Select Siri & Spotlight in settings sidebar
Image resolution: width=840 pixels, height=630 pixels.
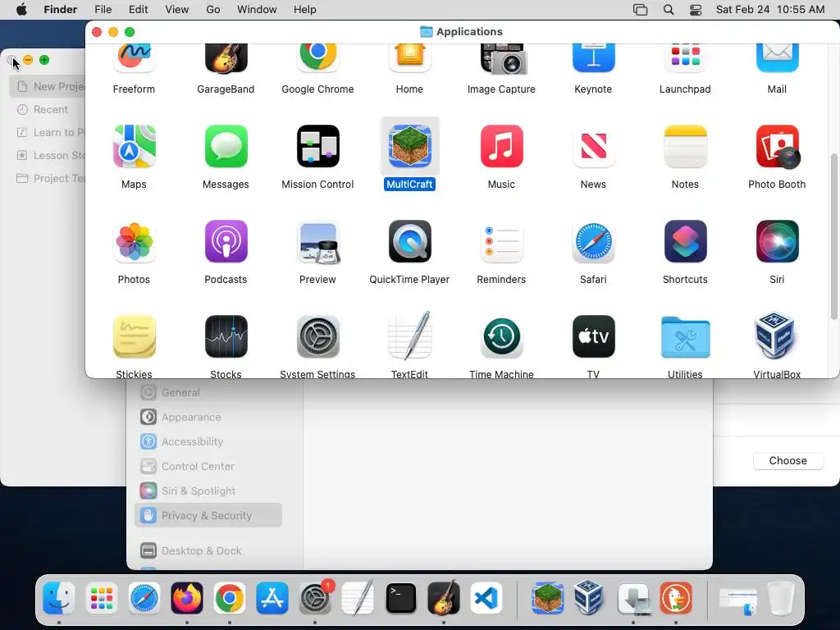click(x=208, y=491)
